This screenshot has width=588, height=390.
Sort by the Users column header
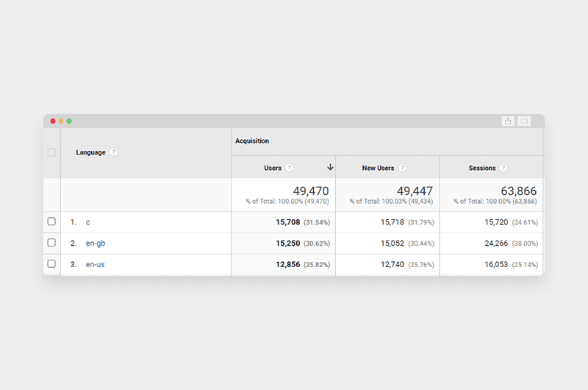(273, 168)
